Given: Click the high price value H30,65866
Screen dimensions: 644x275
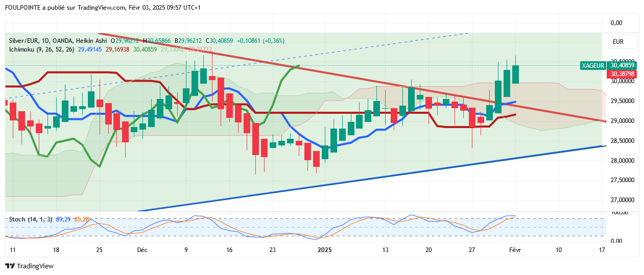Looking at the screenshot, I should (x=158, y=41).
